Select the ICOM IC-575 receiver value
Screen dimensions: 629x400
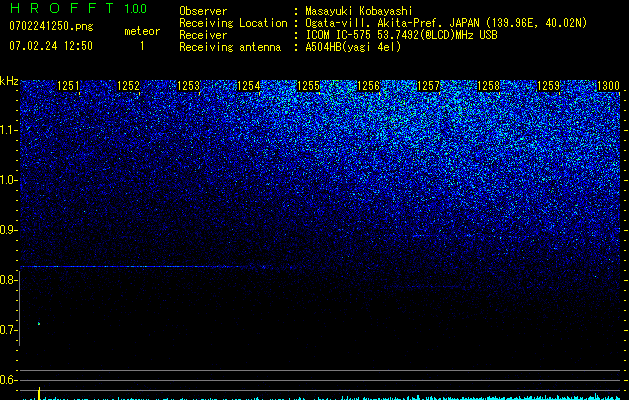tap(401, 35)
